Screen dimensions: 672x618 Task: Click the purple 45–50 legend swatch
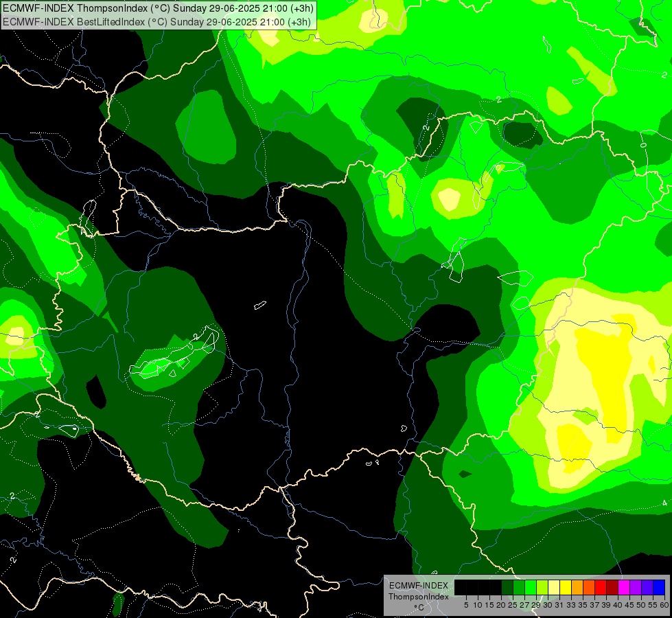point(636,587)
